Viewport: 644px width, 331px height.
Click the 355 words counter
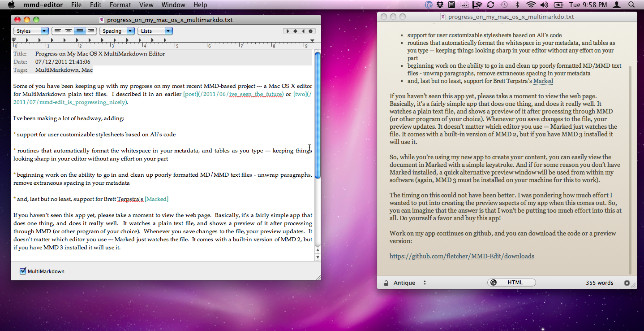coord(599,283)
